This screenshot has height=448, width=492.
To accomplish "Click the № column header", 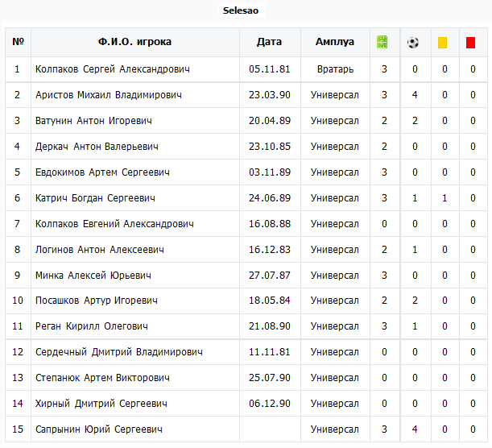I will [x=18, y=42].
